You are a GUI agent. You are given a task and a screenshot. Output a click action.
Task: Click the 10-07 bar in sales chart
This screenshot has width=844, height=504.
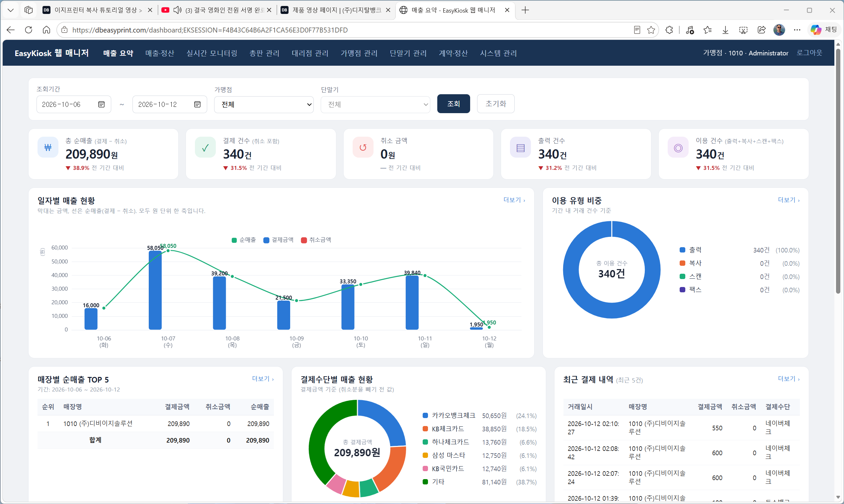point(155,290)
